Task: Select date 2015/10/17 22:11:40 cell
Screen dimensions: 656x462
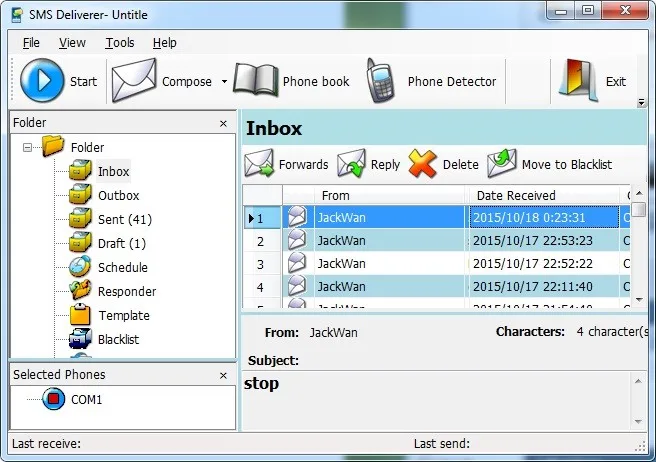Action: click(x=544, y=287)
